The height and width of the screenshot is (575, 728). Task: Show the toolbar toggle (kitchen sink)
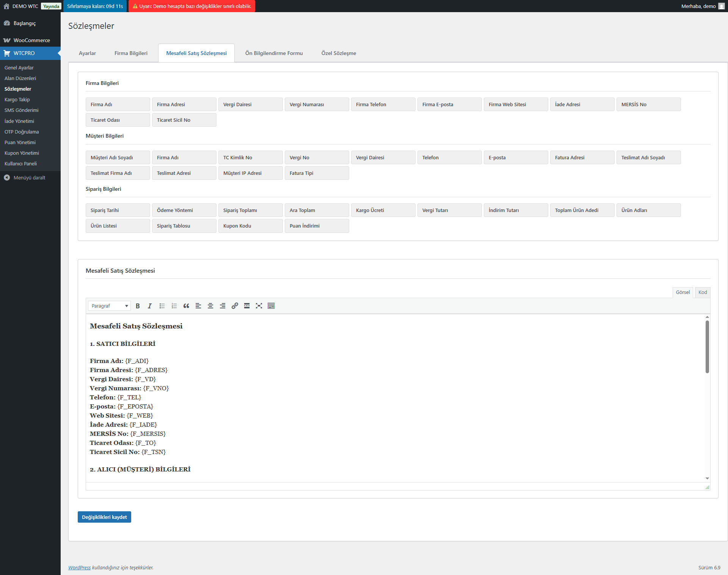click(271, 306)
